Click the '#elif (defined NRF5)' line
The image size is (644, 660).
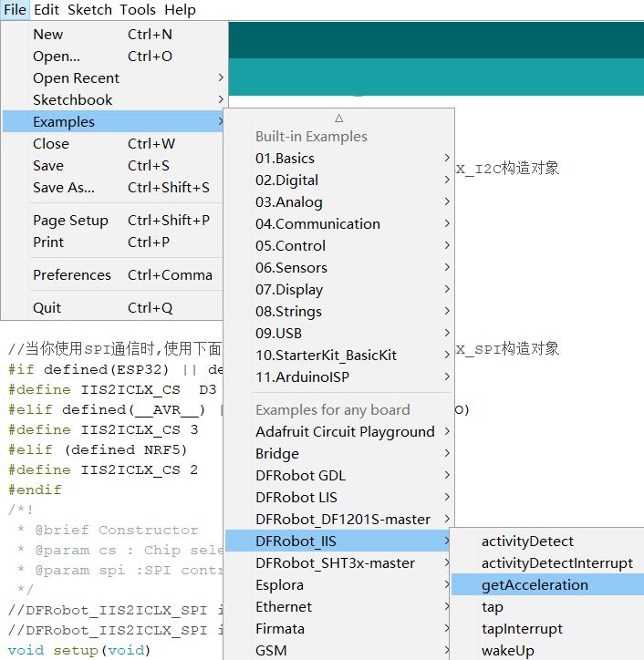pos(98,449)
